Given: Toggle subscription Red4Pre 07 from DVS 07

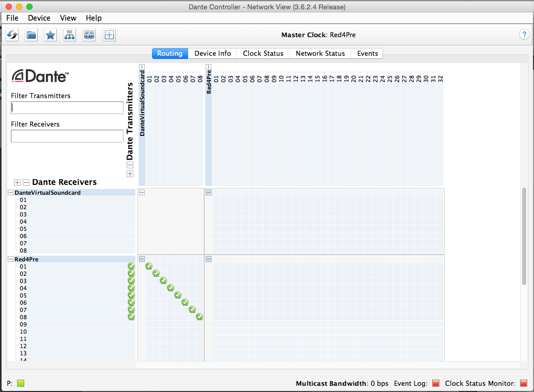Looking at the screenshot, I should [192, 309].
